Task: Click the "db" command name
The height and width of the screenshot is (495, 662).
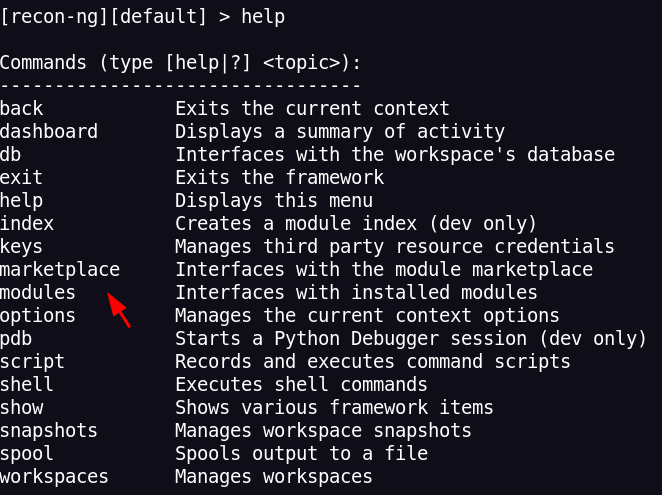Action: coord(11,155)
